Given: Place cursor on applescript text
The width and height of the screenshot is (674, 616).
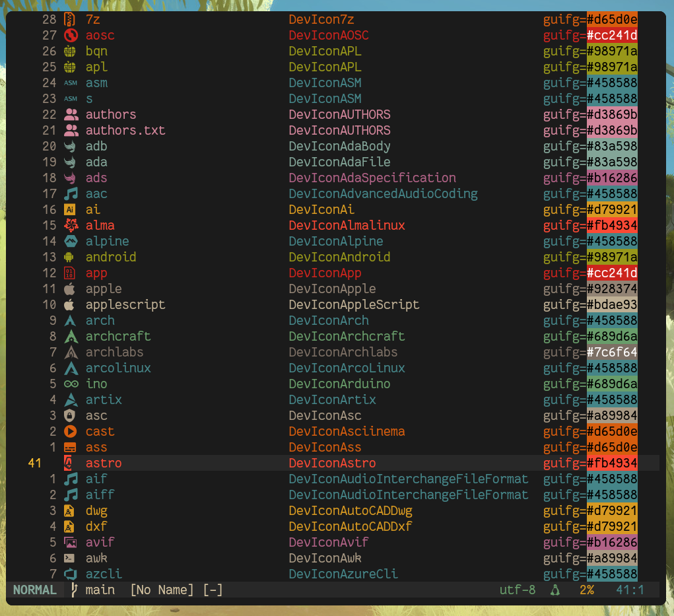Looking at the screenshot, I should [125, 305].
